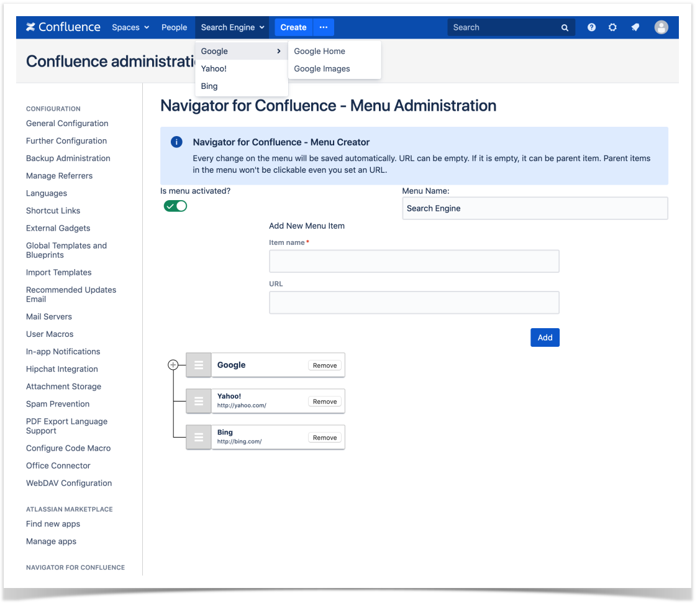Screen dimensions: 700x606
Task: Remove the Yahoo! menu item
Action: 325,402
